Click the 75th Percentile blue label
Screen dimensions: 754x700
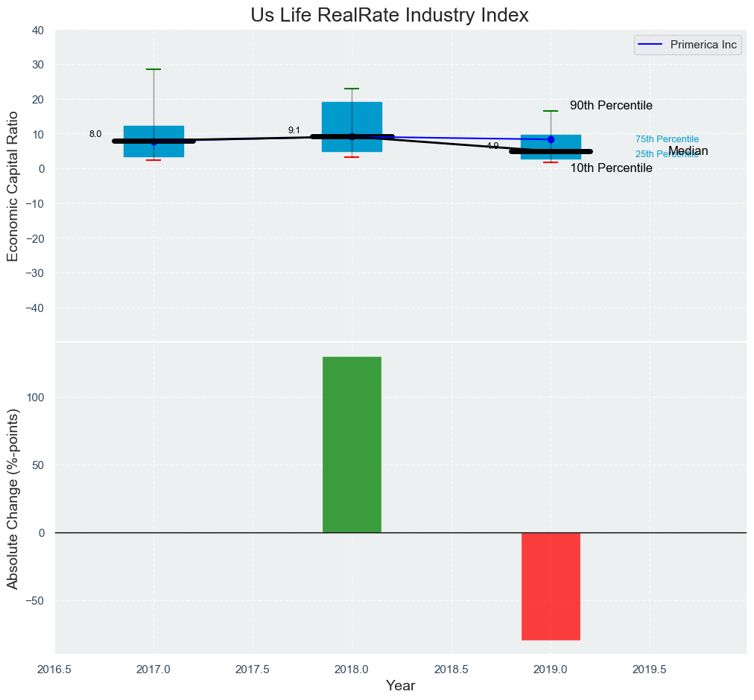pos(667,139)
